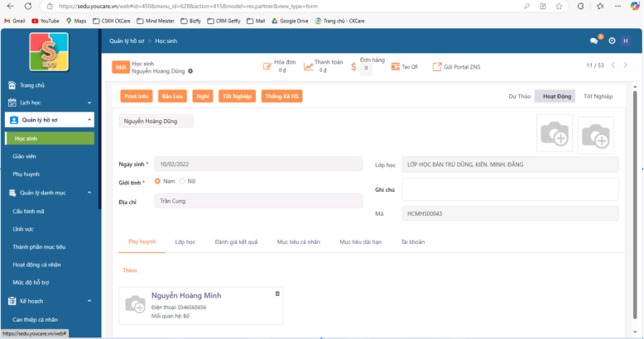Click the Ghi chú notes field

click(510, 189)
